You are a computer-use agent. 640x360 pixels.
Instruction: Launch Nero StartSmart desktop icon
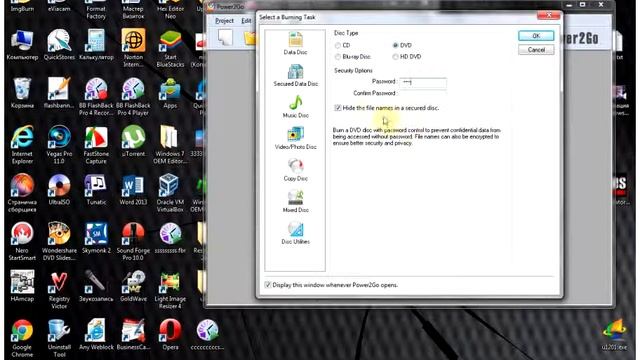(x=22, y=241)
